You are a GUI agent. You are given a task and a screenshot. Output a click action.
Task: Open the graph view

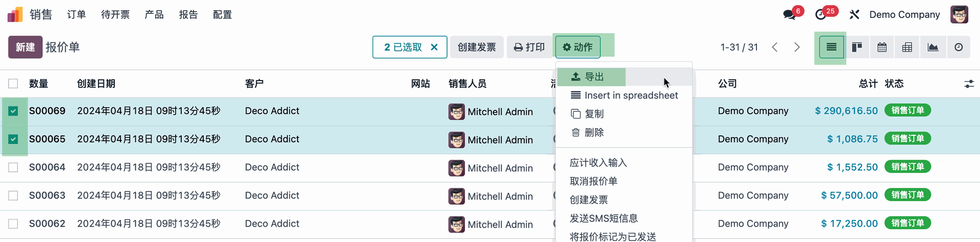pos(933,47)
